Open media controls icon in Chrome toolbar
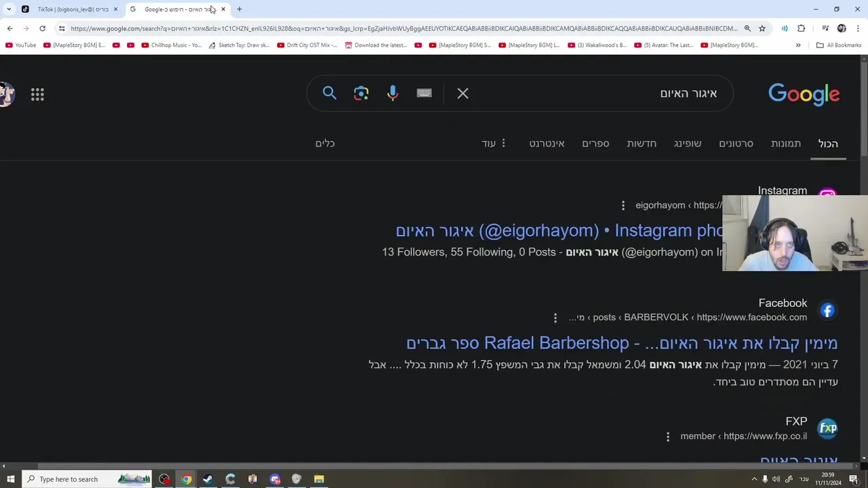 (x=825, y=28)
